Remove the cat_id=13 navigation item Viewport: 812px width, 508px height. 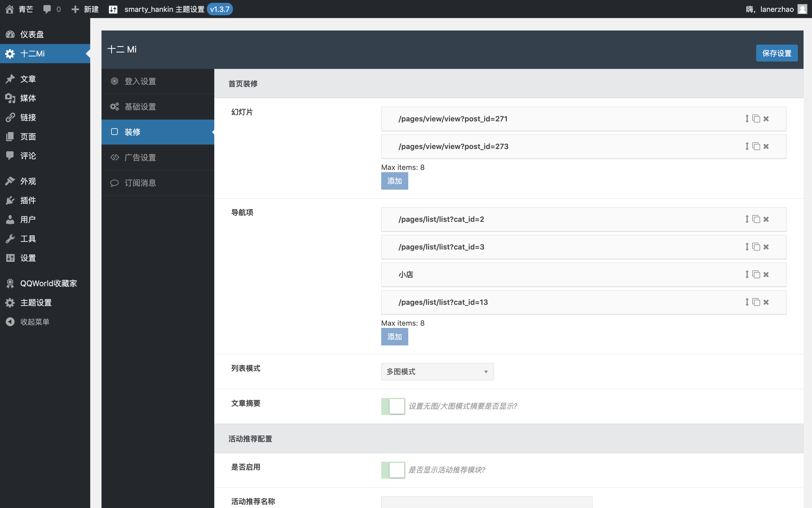coord(766,302)
